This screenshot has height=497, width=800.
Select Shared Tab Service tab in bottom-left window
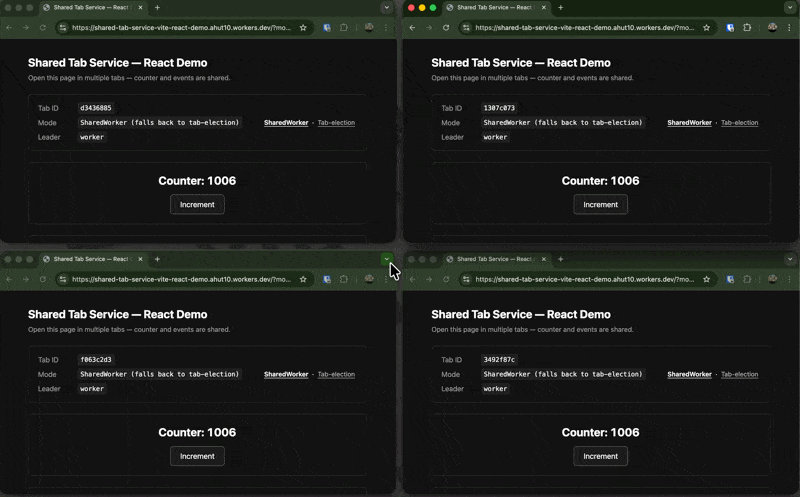coord(92,259)
